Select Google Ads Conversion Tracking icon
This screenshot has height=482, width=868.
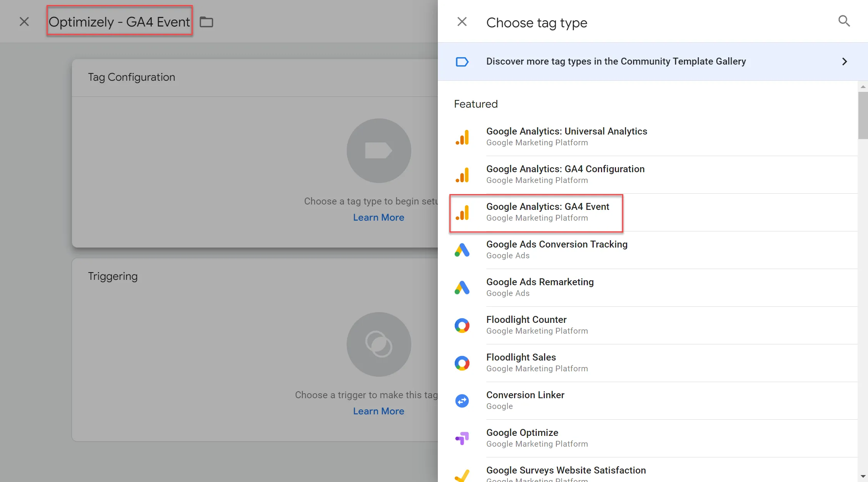coord(462,250)
